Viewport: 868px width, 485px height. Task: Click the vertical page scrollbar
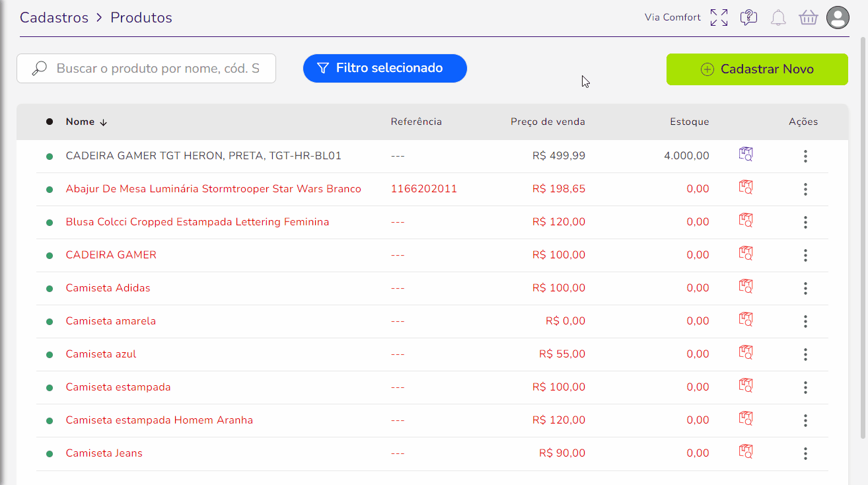[x=863, y=238]
